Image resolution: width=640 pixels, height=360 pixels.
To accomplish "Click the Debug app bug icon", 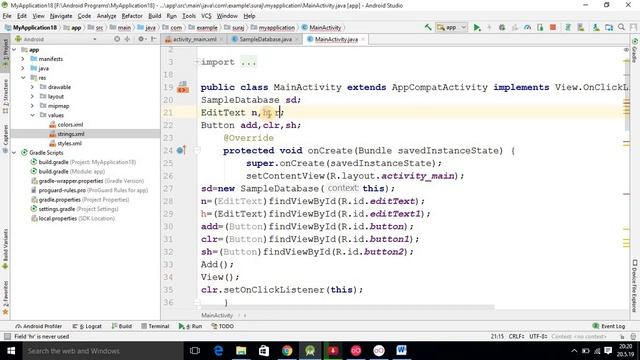I will [502, 27].
